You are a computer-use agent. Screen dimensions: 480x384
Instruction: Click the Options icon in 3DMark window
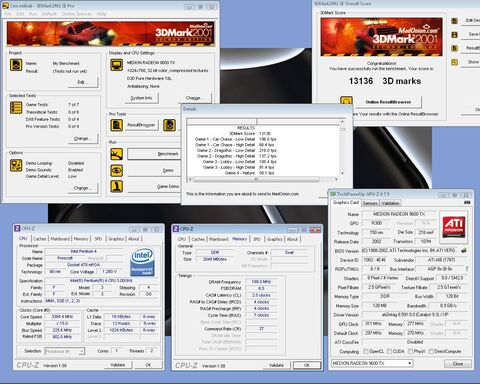pos(16,165)
